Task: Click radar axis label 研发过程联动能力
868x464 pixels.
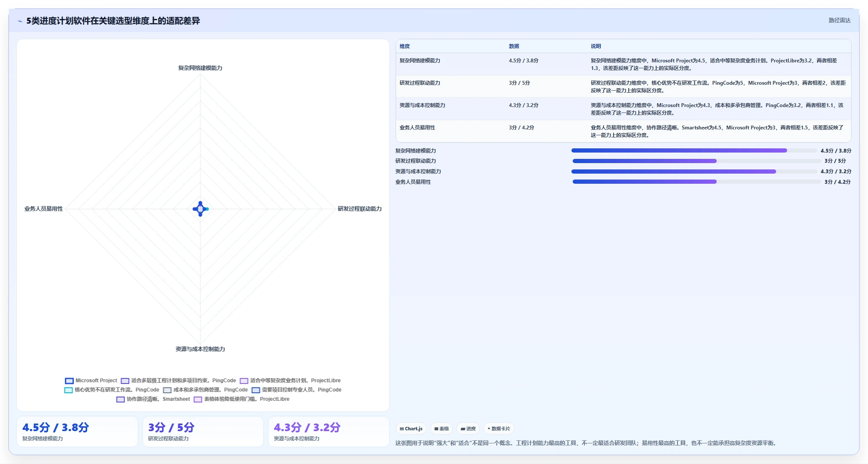Action: pos(359,209)
